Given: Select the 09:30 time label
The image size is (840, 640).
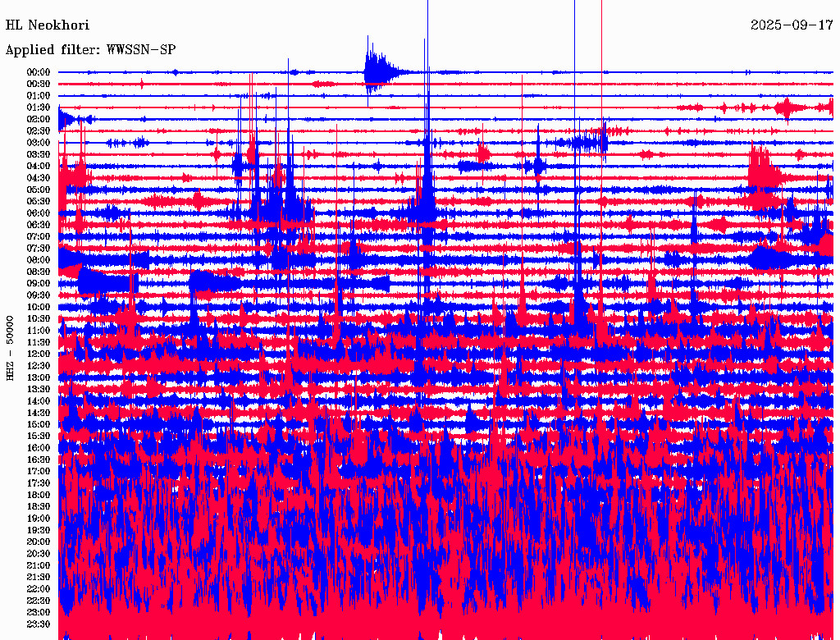Looking at the screenshot, I should (x=39, y=295).
